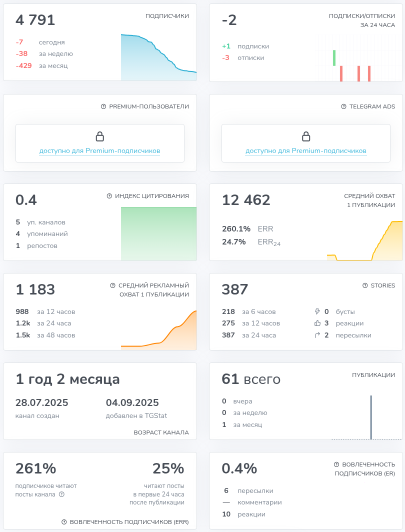Click the '260.1%' ERR value

[236, 228]
